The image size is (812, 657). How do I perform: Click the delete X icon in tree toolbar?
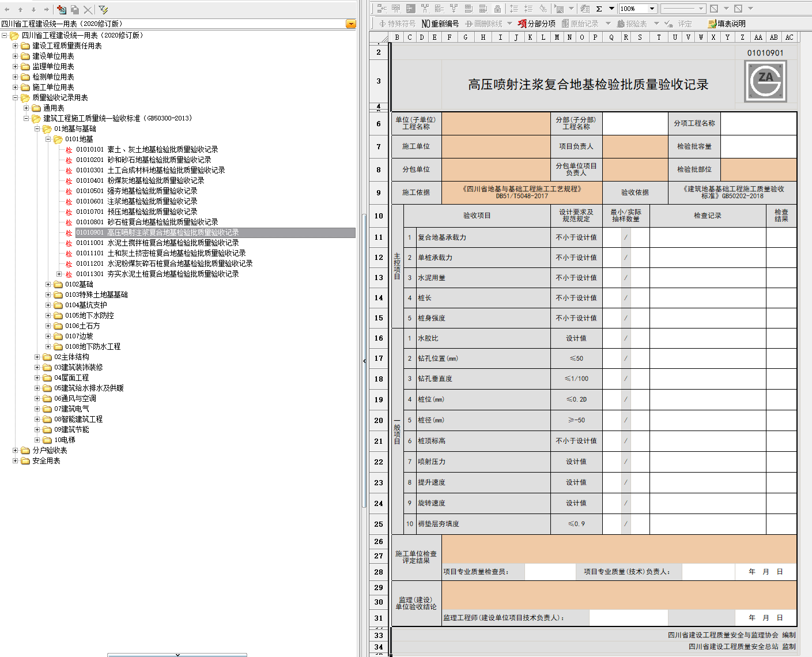[88, 10]
